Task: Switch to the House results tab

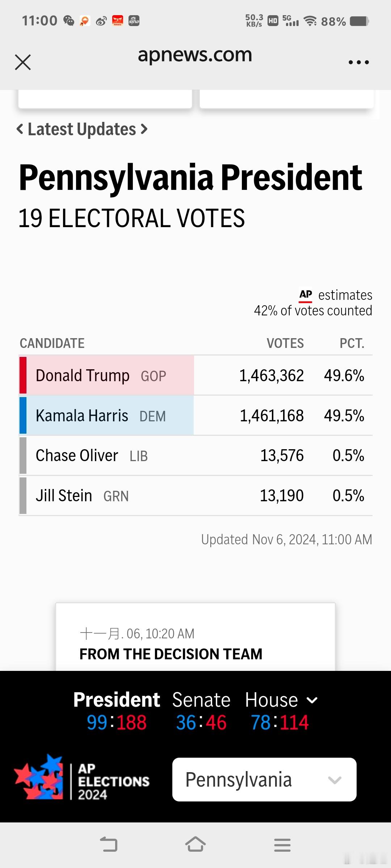Action: click(x=272, y=700)
